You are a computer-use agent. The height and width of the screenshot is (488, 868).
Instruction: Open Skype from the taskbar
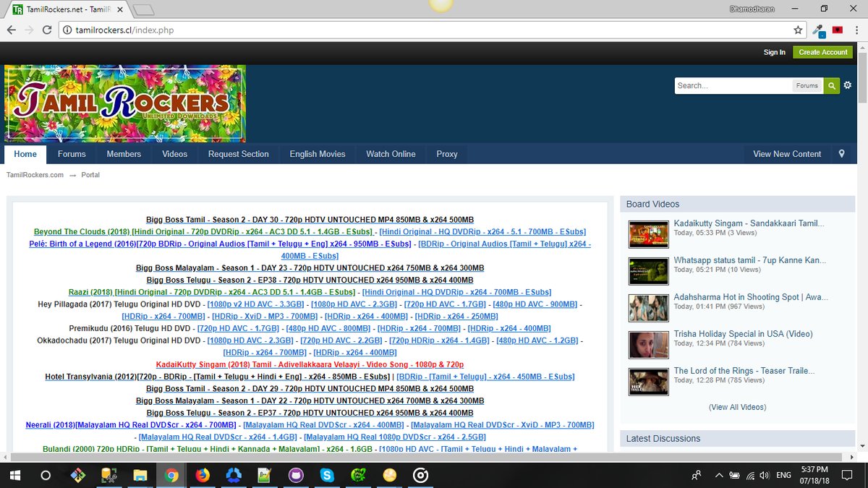tap(327, 475)
